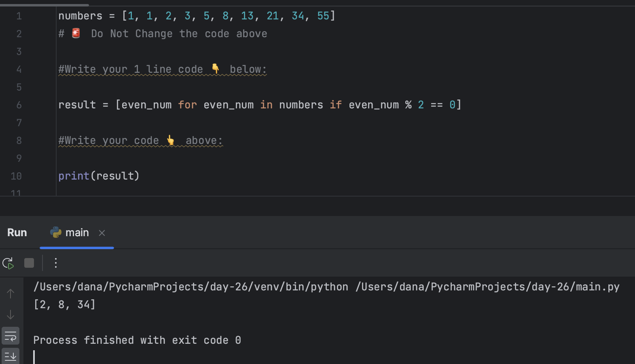Toggle scroll to end of console

tap(11, 356)
